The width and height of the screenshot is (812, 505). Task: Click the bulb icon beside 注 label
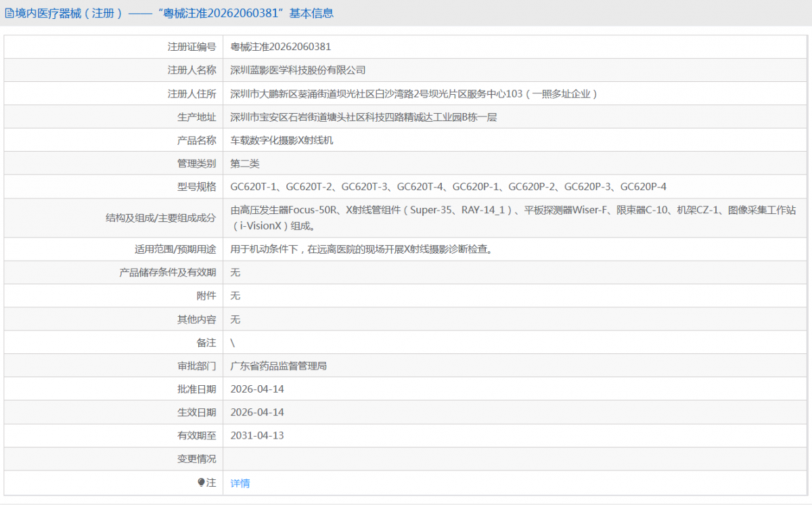[x=201, y=483]
